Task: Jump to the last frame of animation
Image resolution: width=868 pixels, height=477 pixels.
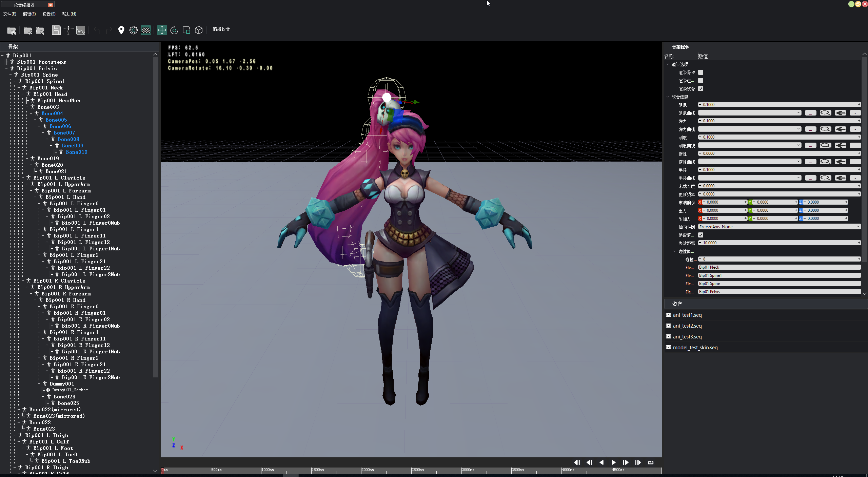Action: point(638,462)
